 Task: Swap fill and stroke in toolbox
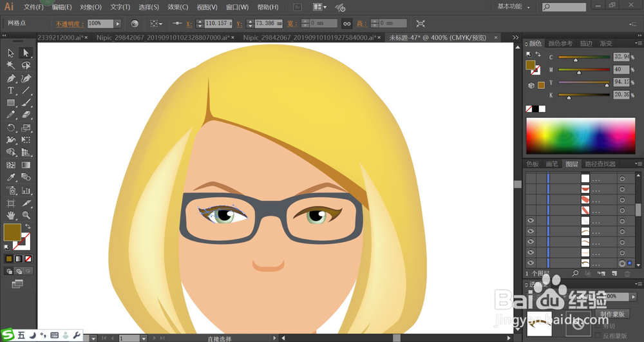point(28,226)
